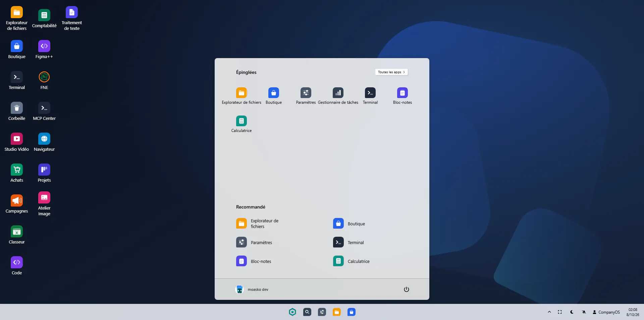Open pinned Gestionnaire de tâches app
Viewport: 644px width, 320px height.
pyautogui.click(x=338, y=96)
